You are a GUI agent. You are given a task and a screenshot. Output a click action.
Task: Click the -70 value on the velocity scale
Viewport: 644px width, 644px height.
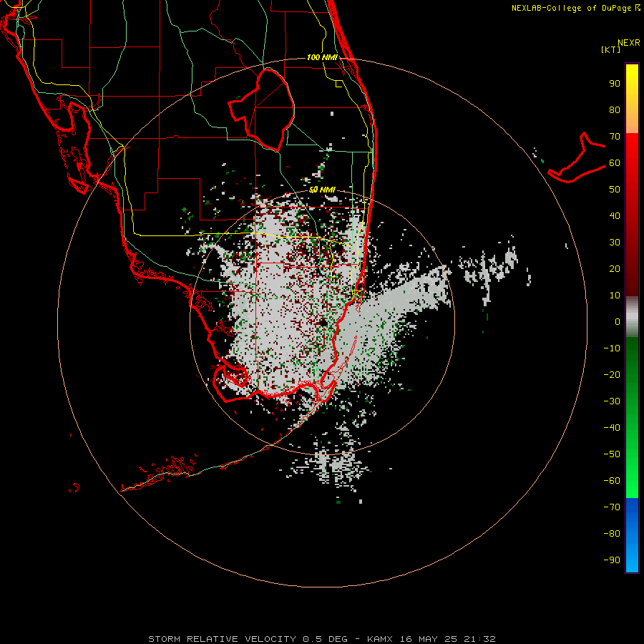[612, 507]
